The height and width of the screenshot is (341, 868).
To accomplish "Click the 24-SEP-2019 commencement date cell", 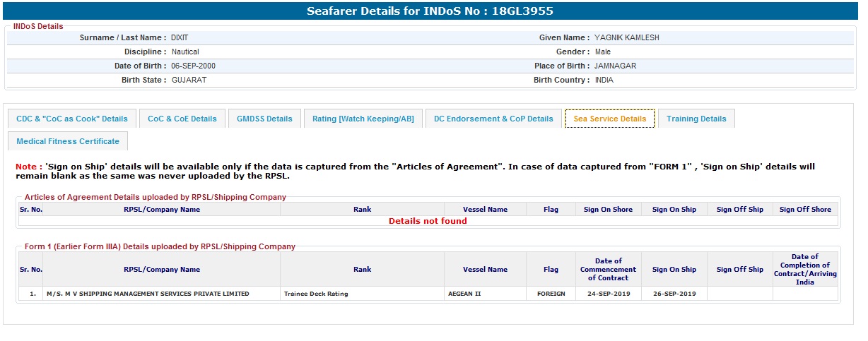I will coord(608,294).
